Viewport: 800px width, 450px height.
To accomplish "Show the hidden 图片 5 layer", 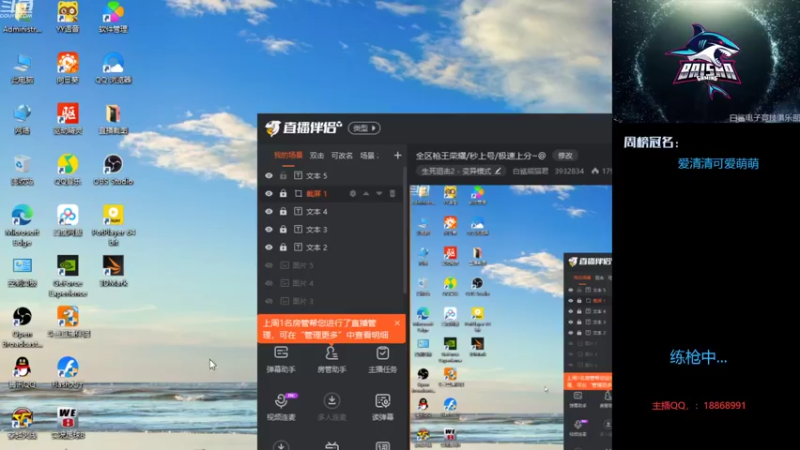I will 269,265.
